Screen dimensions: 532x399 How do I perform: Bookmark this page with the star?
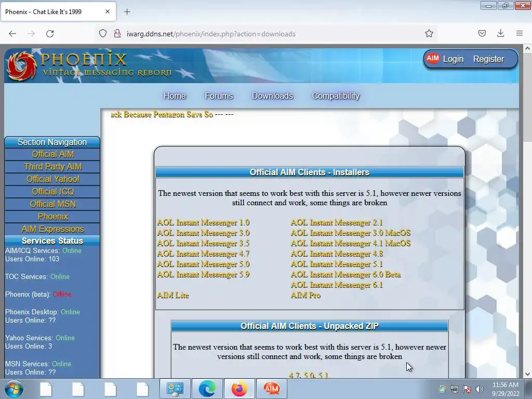429,34
